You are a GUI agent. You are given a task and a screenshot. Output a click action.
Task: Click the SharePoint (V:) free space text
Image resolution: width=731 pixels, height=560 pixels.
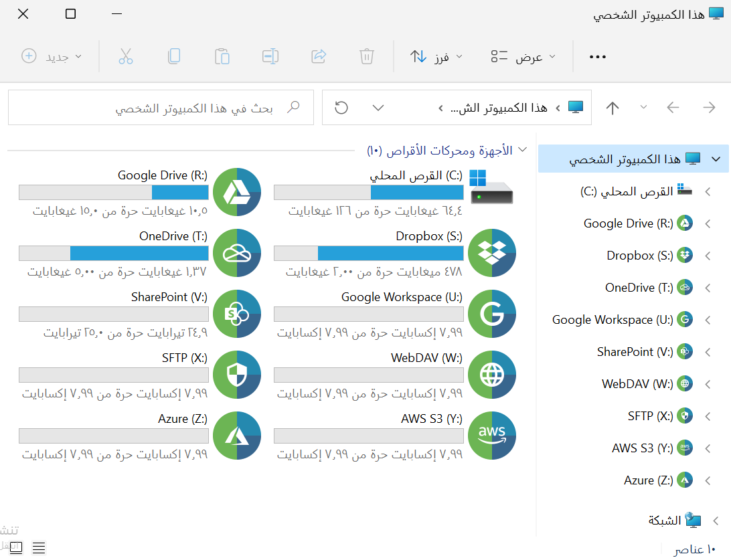pyautogui.click(x=125, y=333)
